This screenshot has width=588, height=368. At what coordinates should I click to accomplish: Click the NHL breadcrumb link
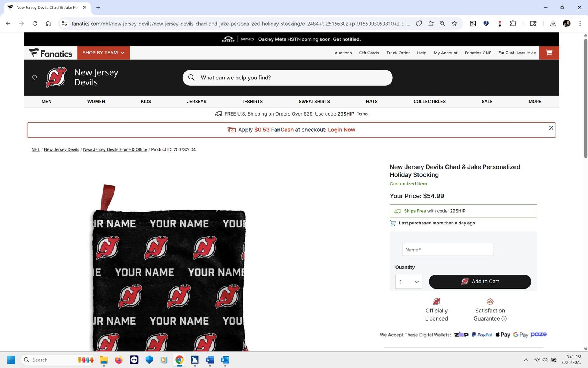(x=36, y=149)
